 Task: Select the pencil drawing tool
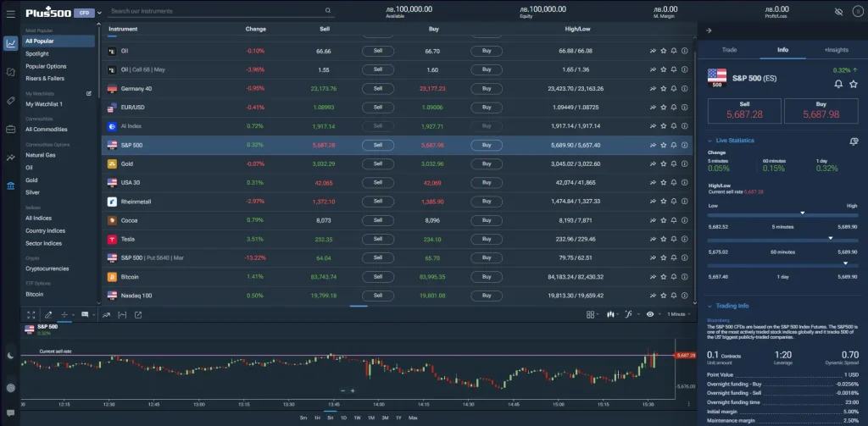(x=48, y=315)
